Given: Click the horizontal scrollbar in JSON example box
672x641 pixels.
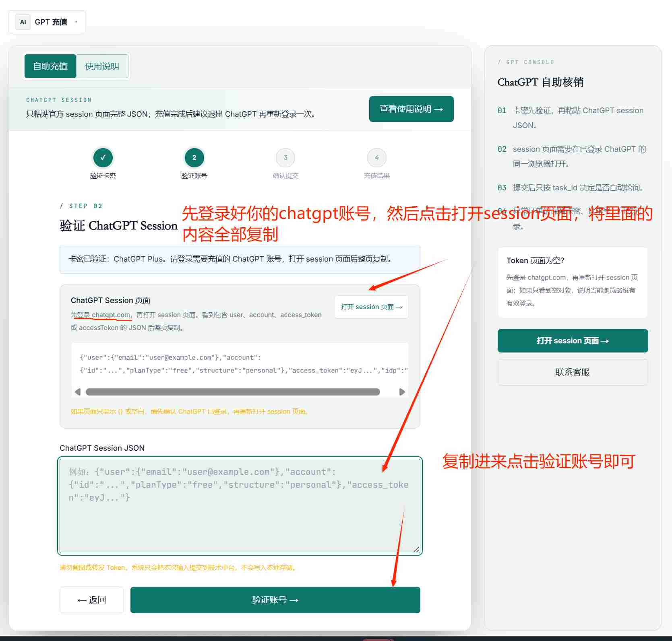Looking at the screenshot, I should 233,392.
